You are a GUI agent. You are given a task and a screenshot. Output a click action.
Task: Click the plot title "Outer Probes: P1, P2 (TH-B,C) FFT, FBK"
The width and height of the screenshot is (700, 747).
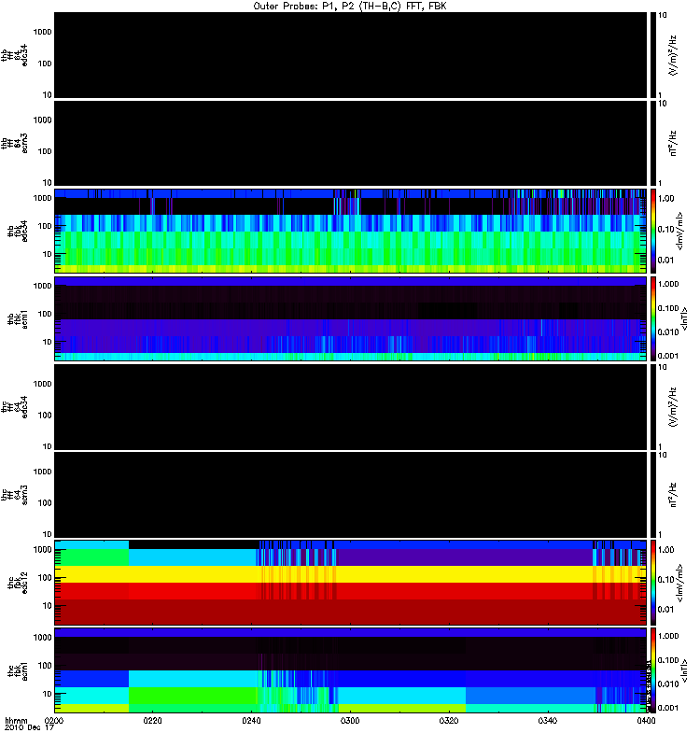click(x=350, y=7)
